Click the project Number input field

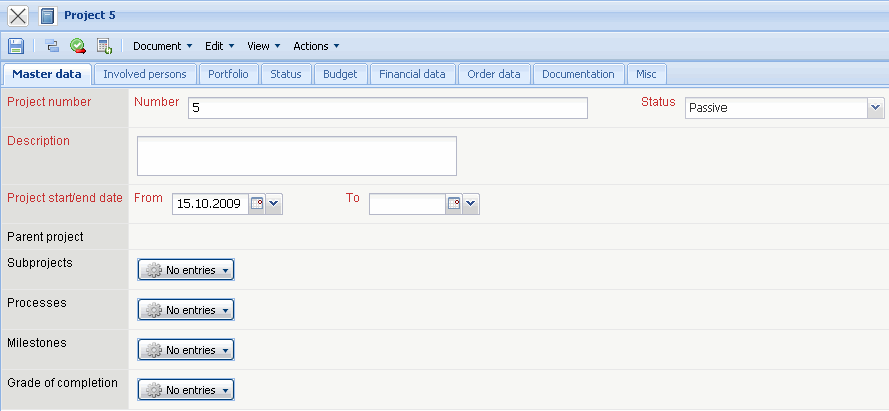coord(387,108)
